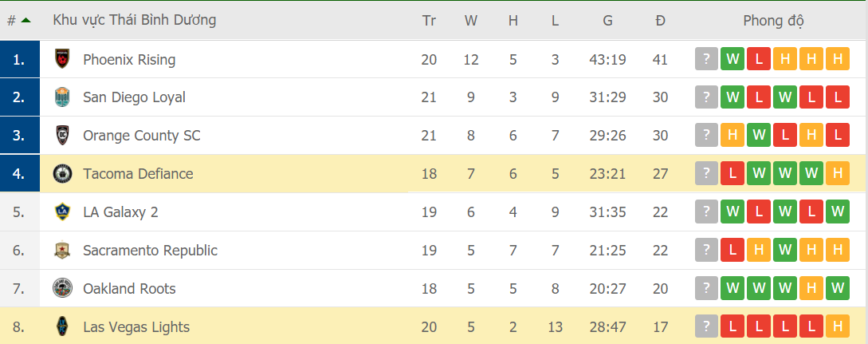Click Phoenix Rising's gray question mark badge
Image resolution: width=868 pixels, height=344 pixels.
coord(706,59)
